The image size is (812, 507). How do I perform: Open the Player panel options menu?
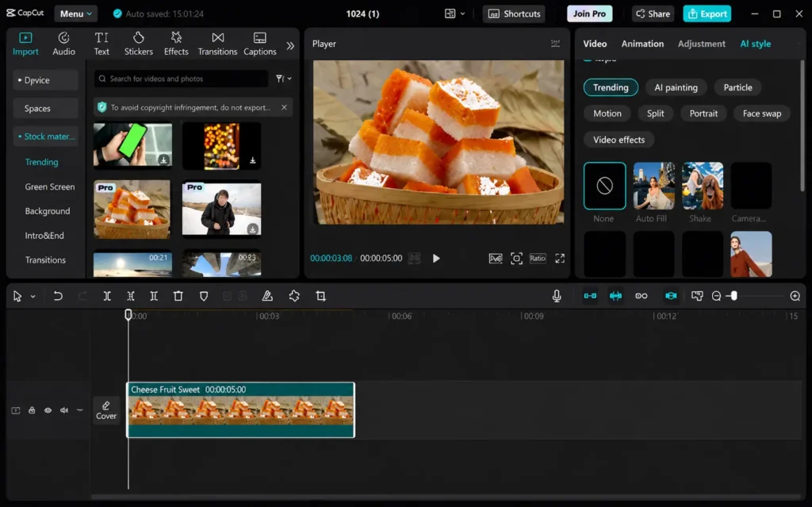tap(555, 44)
